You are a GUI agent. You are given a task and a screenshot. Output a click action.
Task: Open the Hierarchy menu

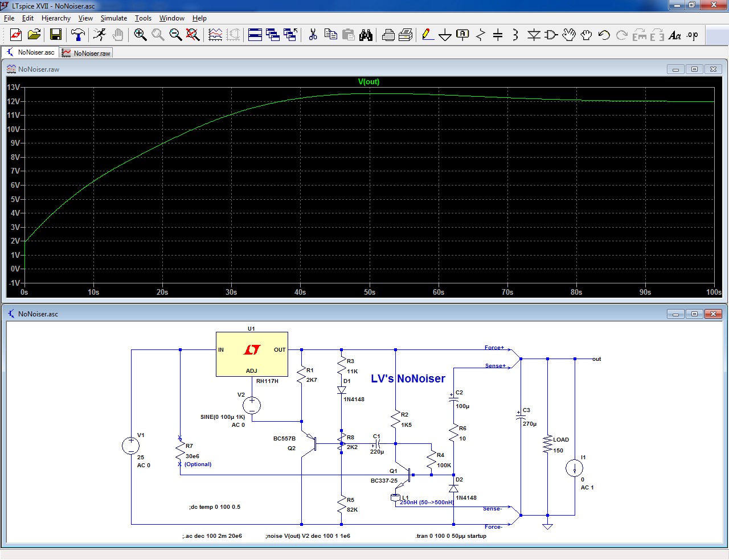pyautogui.click(x=56, y=18)
